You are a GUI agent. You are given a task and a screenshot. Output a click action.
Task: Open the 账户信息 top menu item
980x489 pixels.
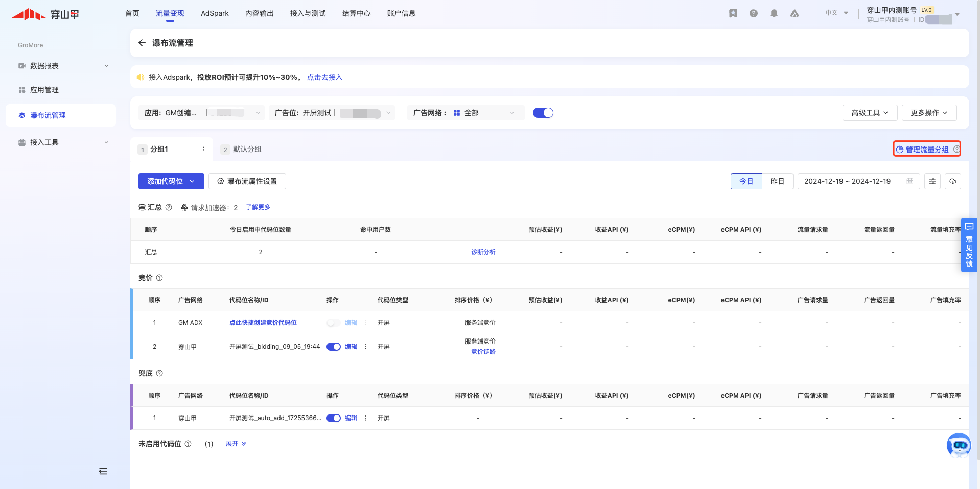402,13
